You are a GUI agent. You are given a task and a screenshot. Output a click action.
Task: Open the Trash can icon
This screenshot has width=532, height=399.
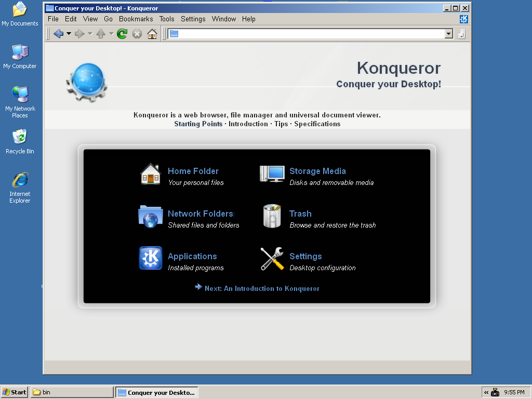coord(272,216)
